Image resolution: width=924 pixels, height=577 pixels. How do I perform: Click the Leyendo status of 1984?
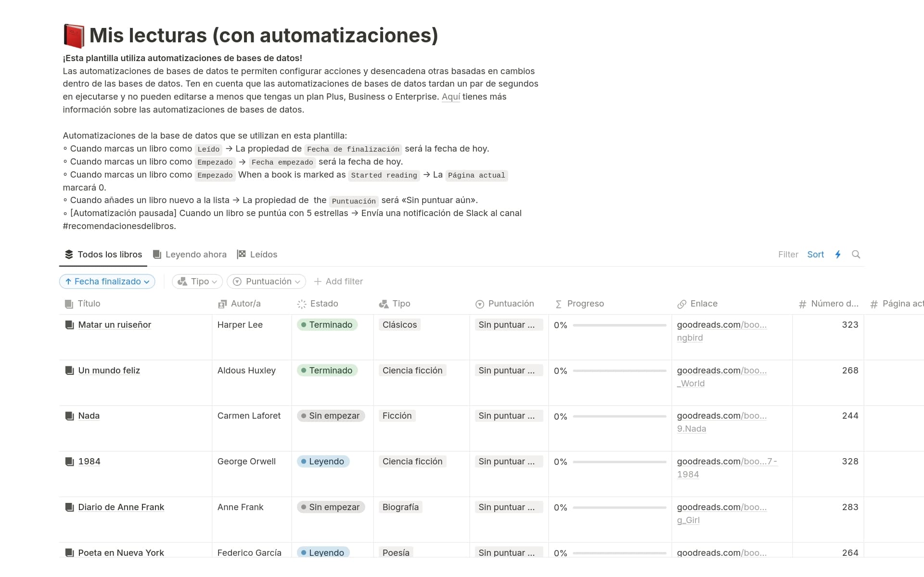click(x=323, y=462)
